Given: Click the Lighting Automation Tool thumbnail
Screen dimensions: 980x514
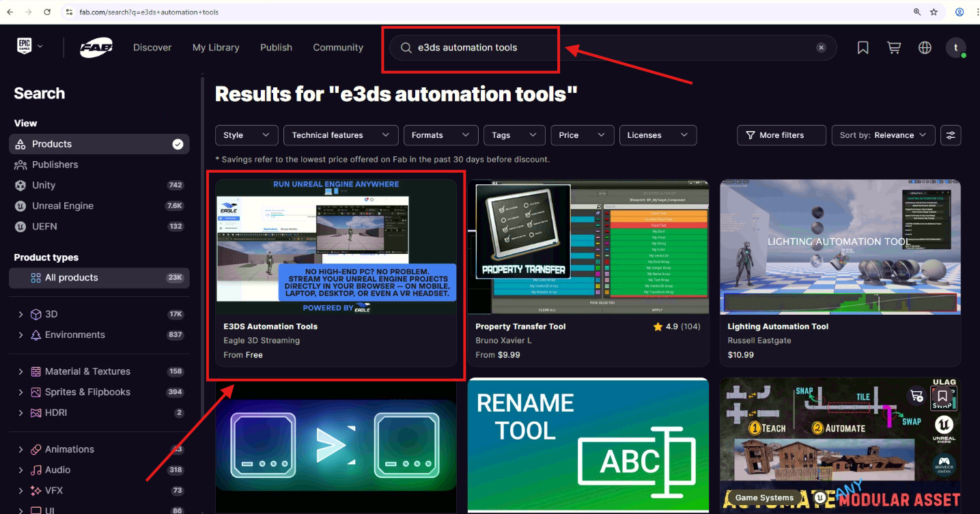Looking at the screenshot, I should (x=840, y=246).
